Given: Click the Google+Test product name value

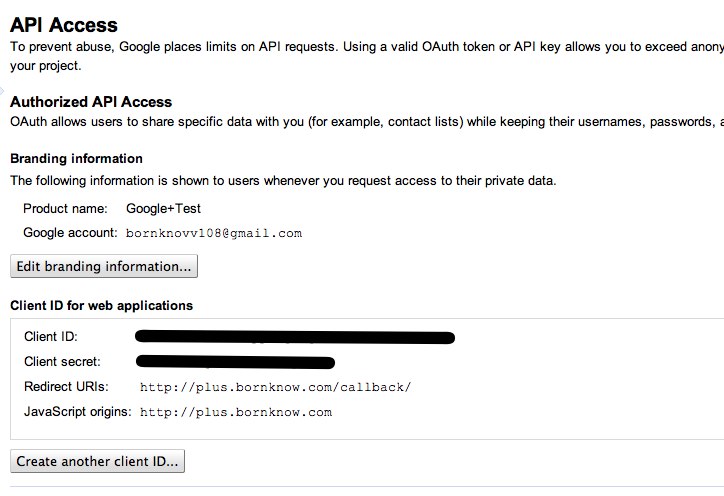Looking at the screenshot, I should [x=163, y=209].
